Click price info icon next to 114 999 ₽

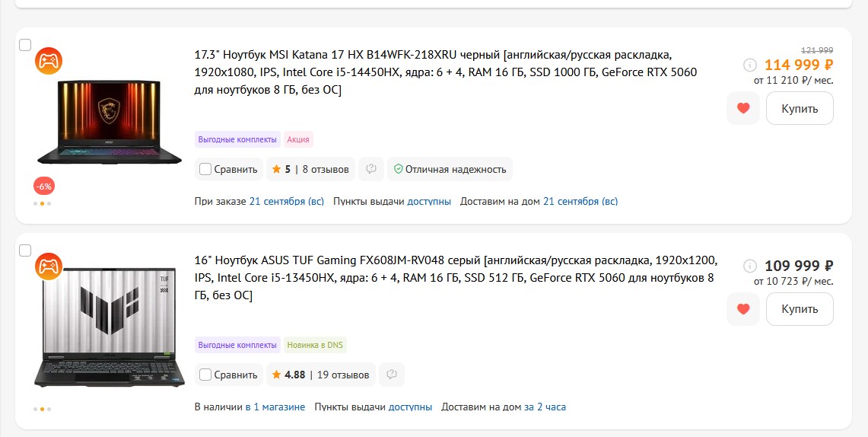coord(750,65)
